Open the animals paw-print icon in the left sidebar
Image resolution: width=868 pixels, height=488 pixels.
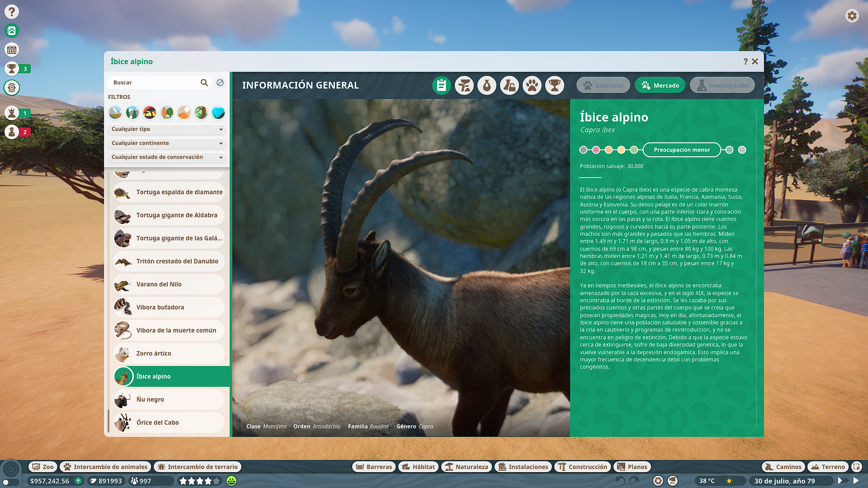tap(12, 31)
